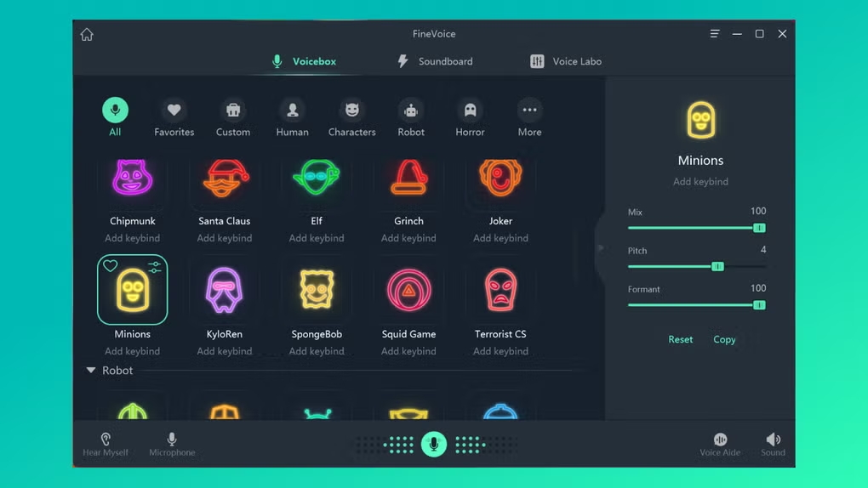
Task: Toggle the center microphone button
Action: pyautogui.click(x=434, y=444)
